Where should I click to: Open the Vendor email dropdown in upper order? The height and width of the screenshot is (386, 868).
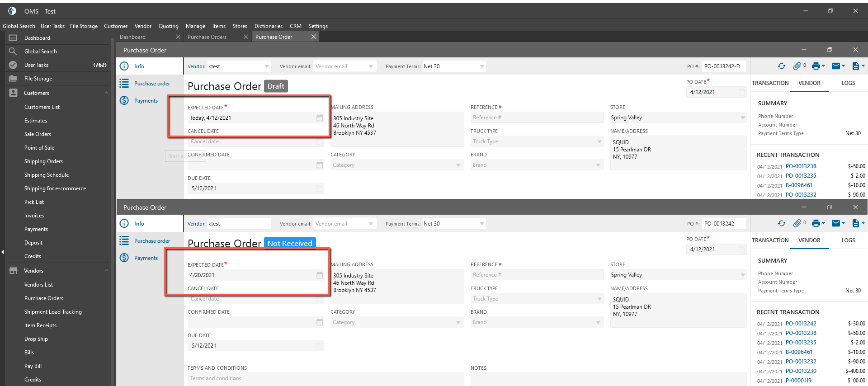(x=371, y=66)
